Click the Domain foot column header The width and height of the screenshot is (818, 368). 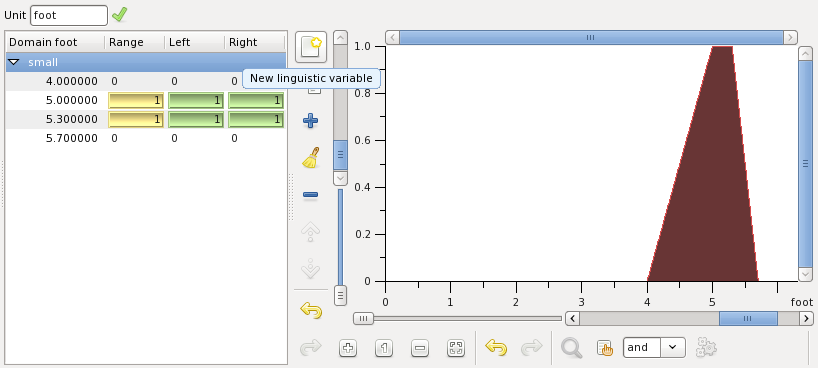pyautogui.click(x=55, y=42)
